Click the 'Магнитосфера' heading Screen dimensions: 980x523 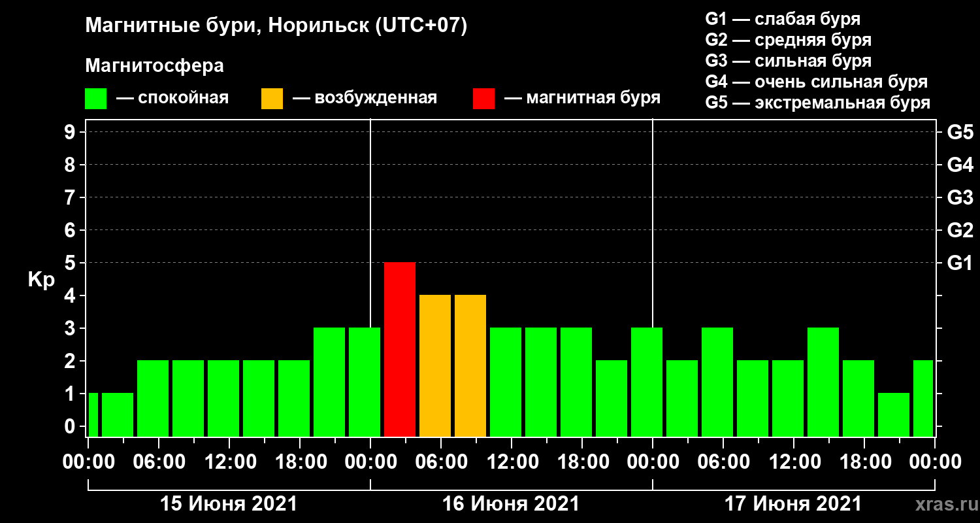tap(154, 66)
